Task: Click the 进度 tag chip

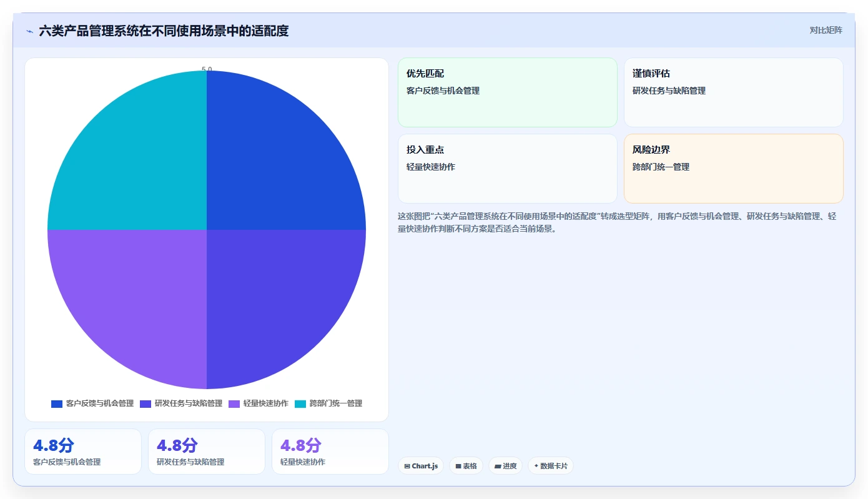Action: [x=505, y=466]
